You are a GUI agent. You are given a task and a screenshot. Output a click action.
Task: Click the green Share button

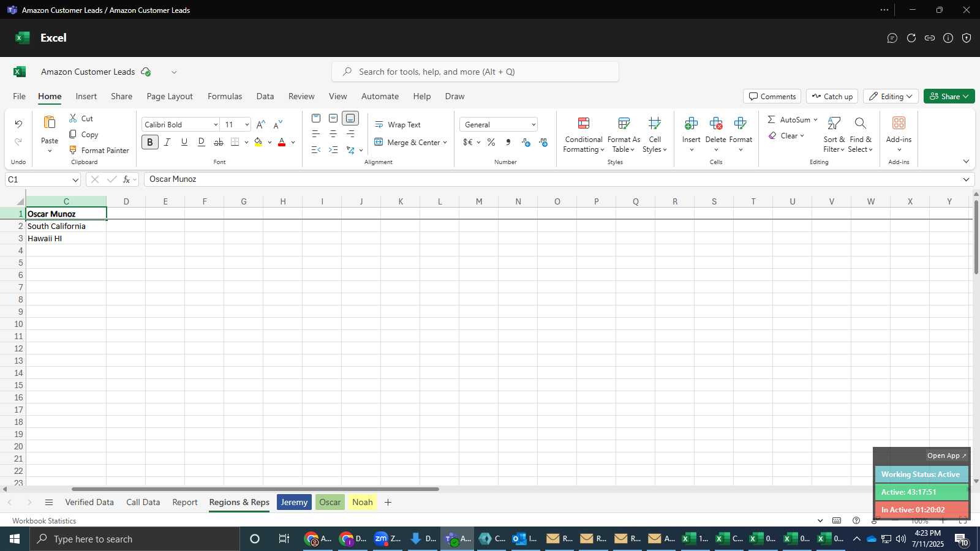coord(949,96)
